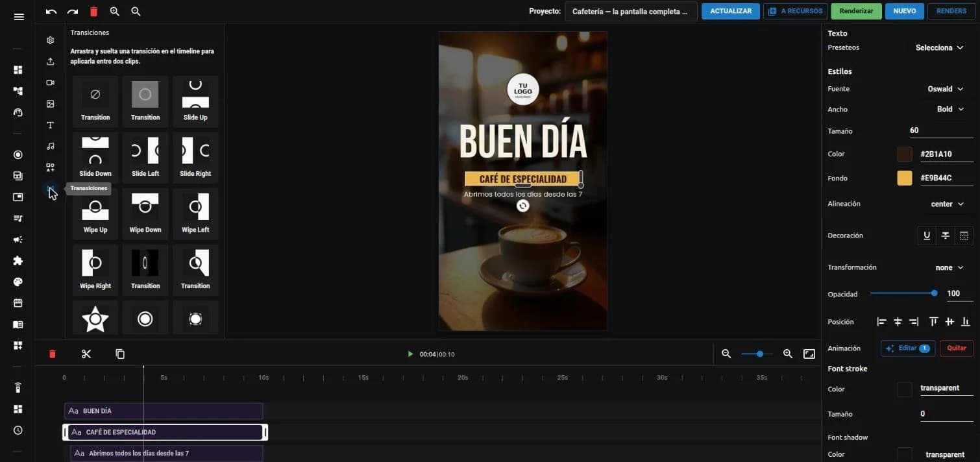The width and height of the screenshot is (980, 462).
Task: Click the Fondo color swatch #E9B44C
Action: coord(905,178)
